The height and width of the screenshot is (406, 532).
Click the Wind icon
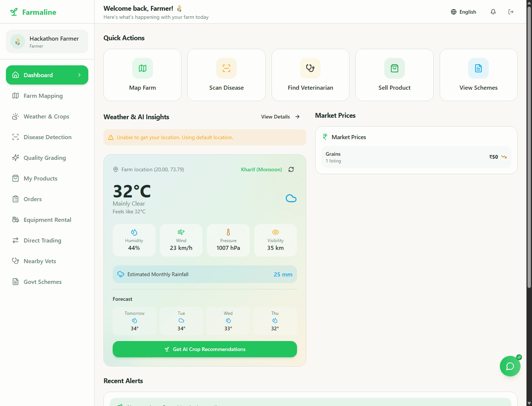(x=181, y=232)
